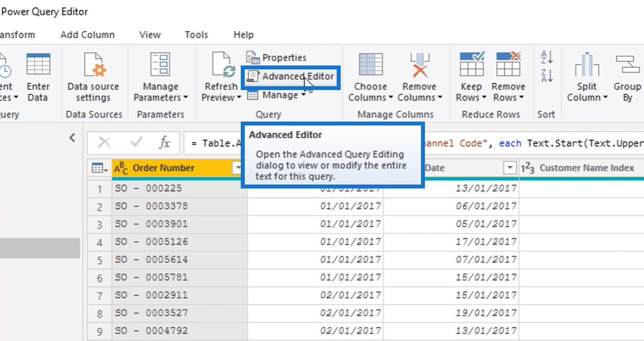Expand the Remove Rows dropdown
The width and height of the screenshot is (644, 341).
521,97
